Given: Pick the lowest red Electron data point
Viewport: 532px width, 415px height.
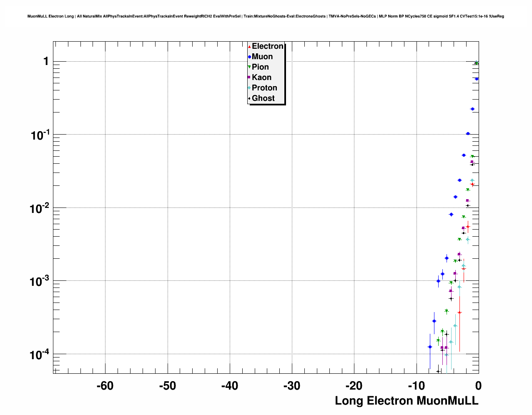Looking at the screenshot, I should [459, 312].
